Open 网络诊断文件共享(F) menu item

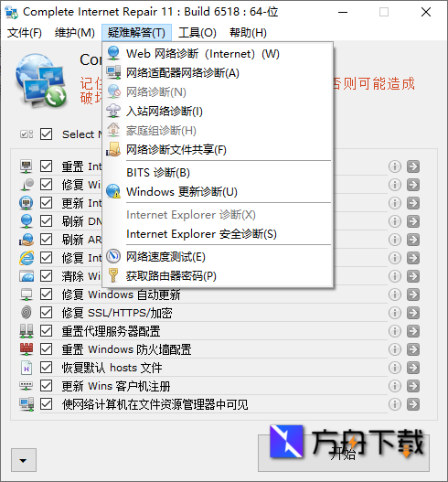coord(218,150)
